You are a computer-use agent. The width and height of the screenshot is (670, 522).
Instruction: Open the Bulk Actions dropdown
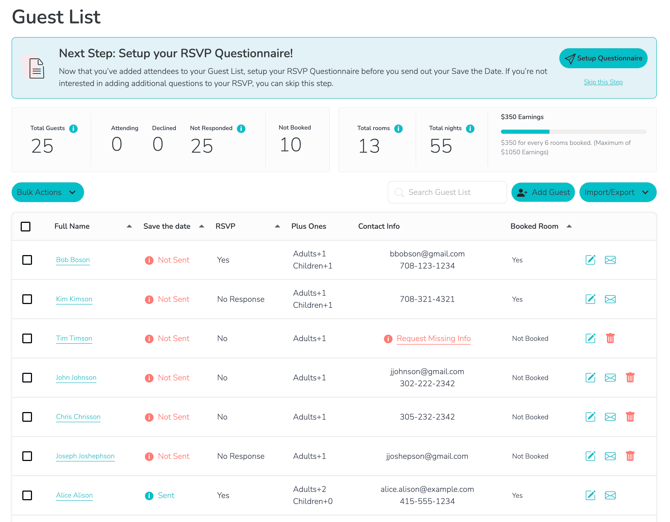tap(47, 192)
